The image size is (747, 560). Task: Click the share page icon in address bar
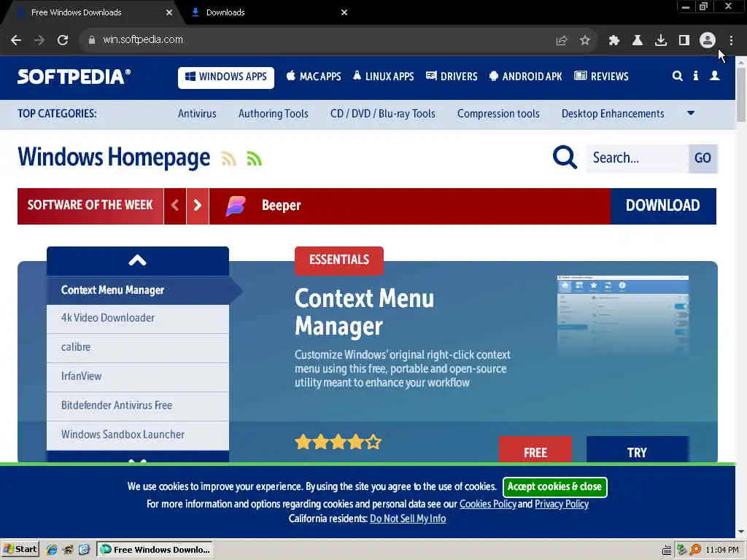[x=562, y=41]
